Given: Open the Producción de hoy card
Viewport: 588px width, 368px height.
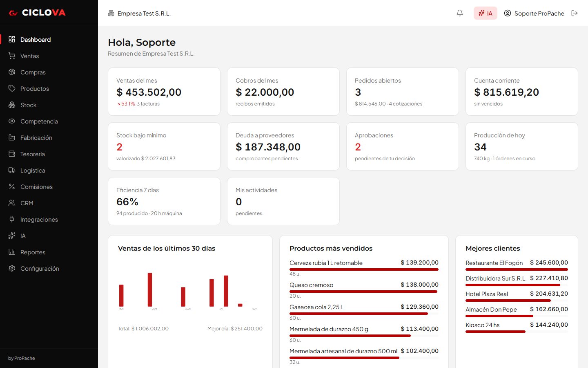Looking at the screenshot, I should 522,146.
